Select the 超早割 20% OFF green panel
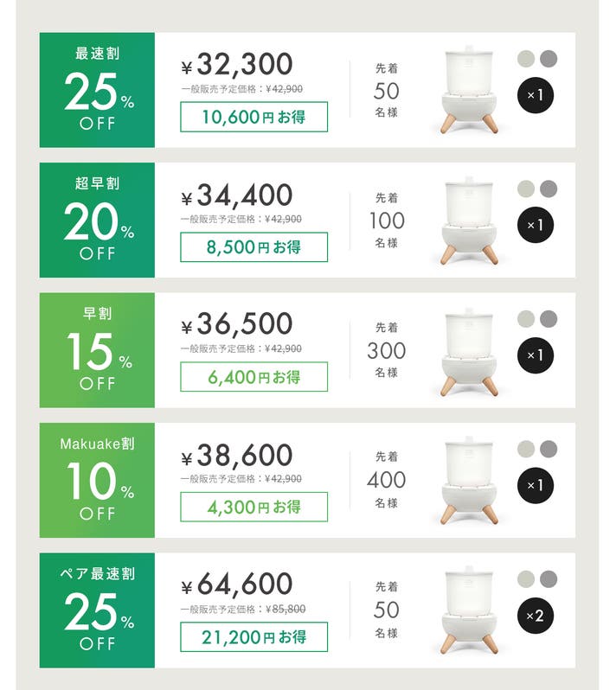 pos(97,220)
